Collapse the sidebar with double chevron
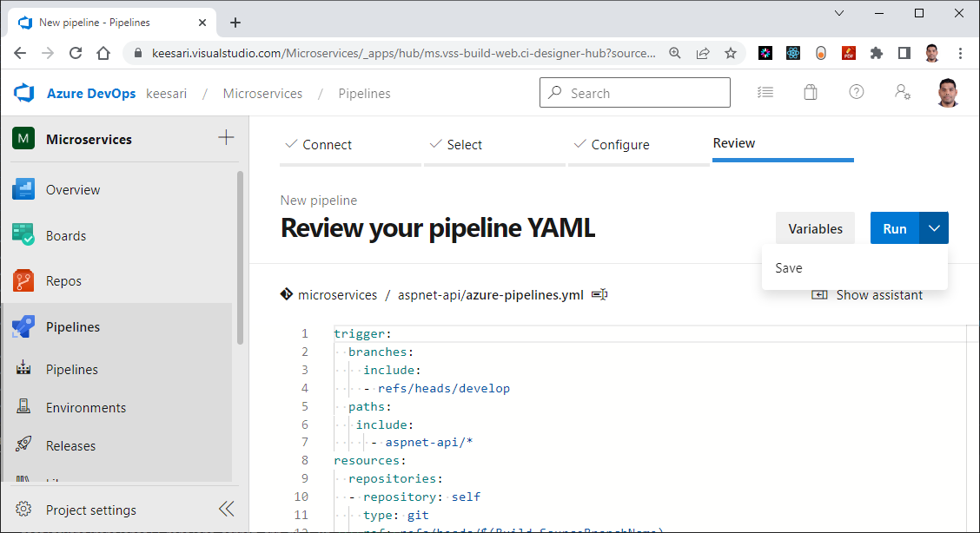 [226, 510]
